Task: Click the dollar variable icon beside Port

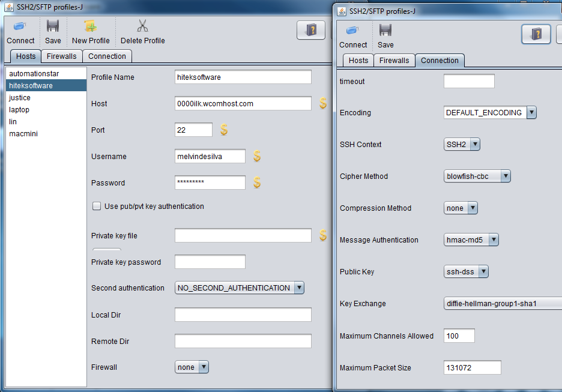Action: [224, 129]
